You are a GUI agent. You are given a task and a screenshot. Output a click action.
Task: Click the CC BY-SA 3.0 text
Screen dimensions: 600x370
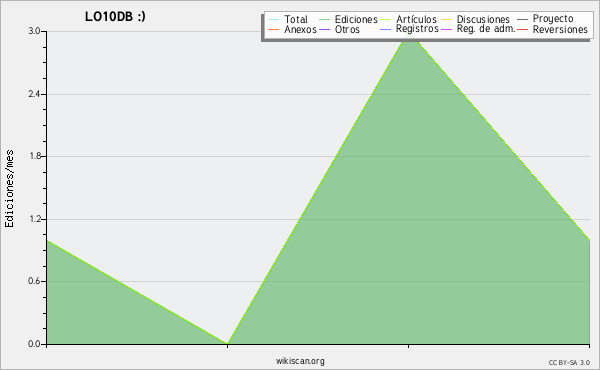pyautogui.click(x=569, y=363)
